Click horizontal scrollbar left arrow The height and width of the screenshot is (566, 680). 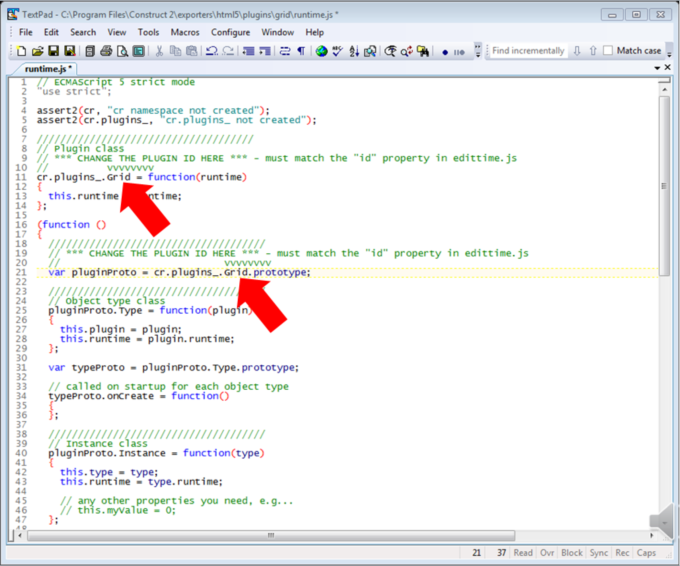click(x=20, y=536)
